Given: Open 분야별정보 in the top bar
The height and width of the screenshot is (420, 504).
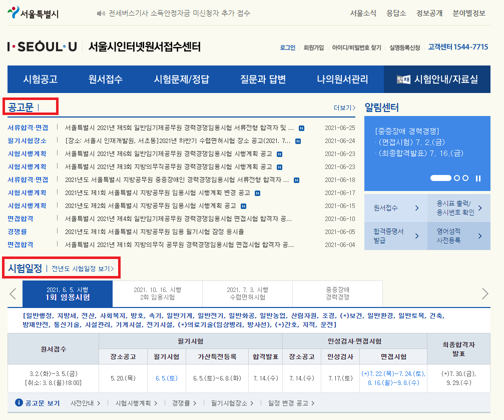Looking at the screenshot, I should tap(468, 13).
